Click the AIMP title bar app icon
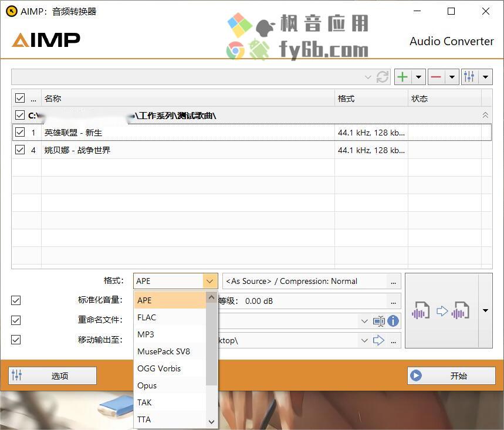The height and width of the screenshot is (430, 504). click(x=12, y=12)
